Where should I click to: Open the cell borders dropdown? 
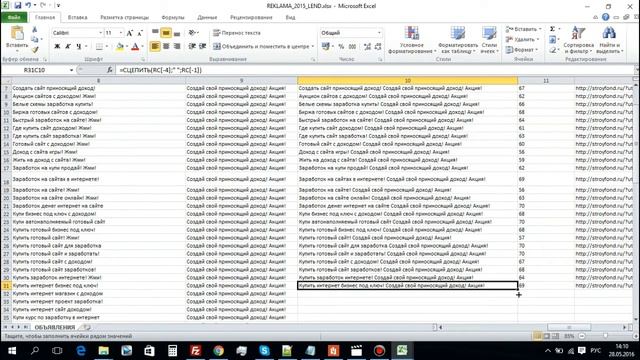click(107, 47)
